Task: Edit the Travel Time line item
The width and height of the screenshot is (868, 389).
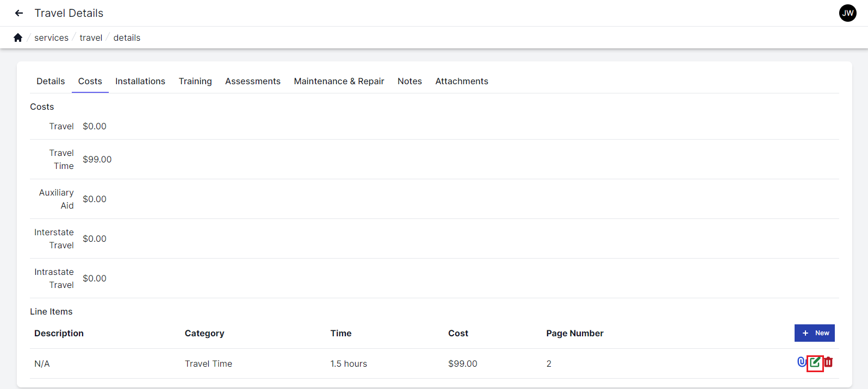Action: pos(815,362)
